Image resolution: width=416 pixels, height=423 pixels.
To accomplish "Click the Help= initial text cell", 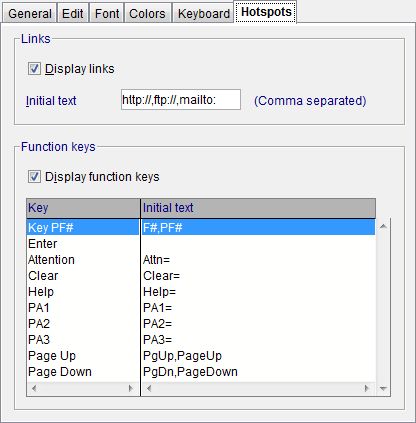I will (159, 292).
